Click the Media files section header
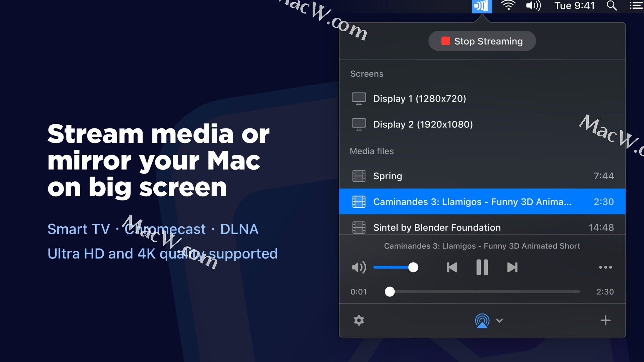Image resolution: width=644 pixels, height=362 pixels. coord(372,151)
